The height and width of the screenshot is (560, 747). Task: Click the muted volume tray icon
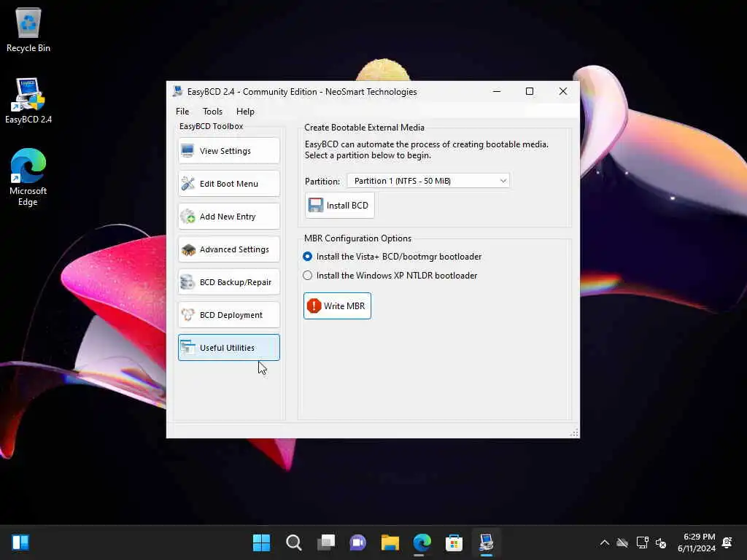point(661,542)
